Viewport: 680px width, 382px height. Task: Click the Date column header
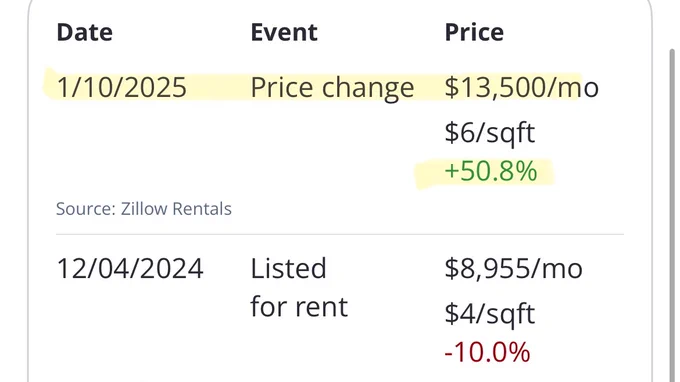coord(85,32)
